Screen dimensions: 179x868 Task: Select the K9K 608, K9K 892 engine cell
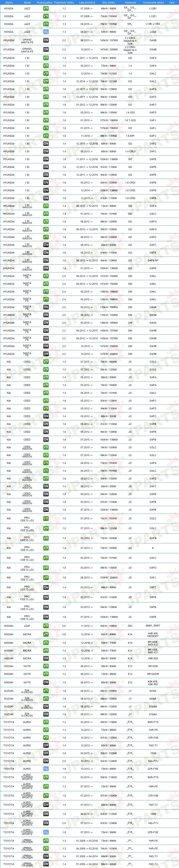point(153,682)
